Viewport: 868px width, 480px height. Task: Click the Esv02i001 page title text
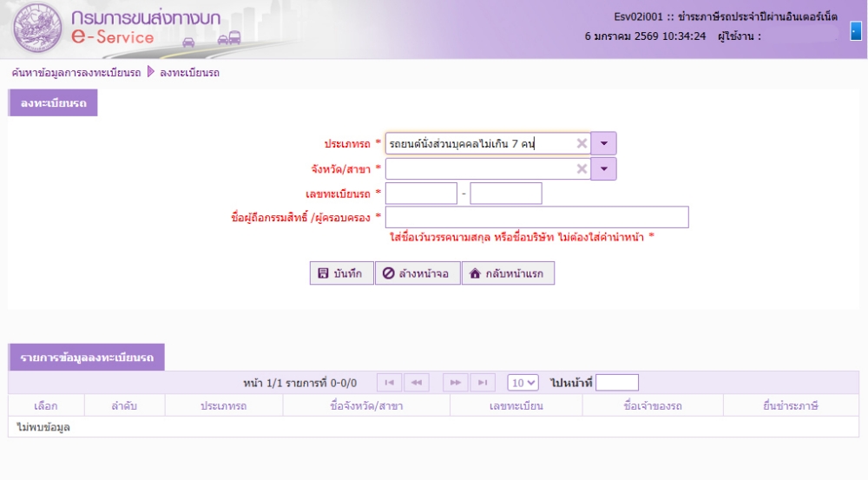pos(726,16)
